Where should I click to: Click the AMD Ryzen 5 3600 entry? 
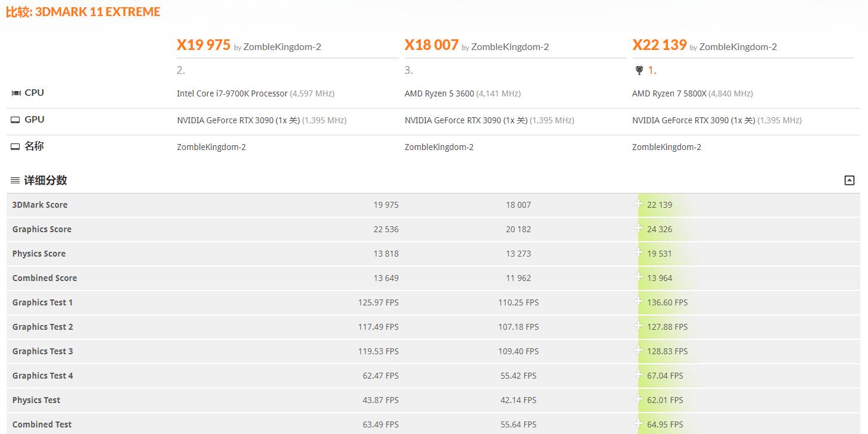click(439, 93)
